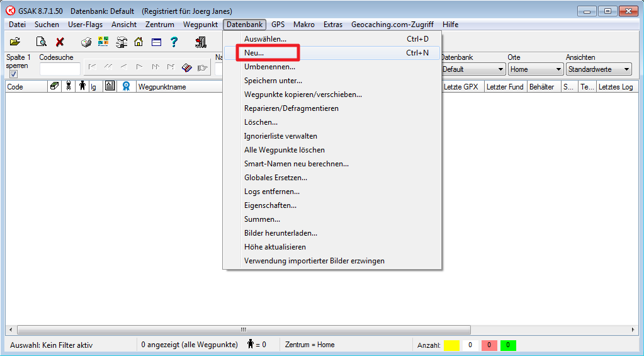Open the Wegpunkt menu
Viewport: 644px width, 356px height.
(200, 24)
